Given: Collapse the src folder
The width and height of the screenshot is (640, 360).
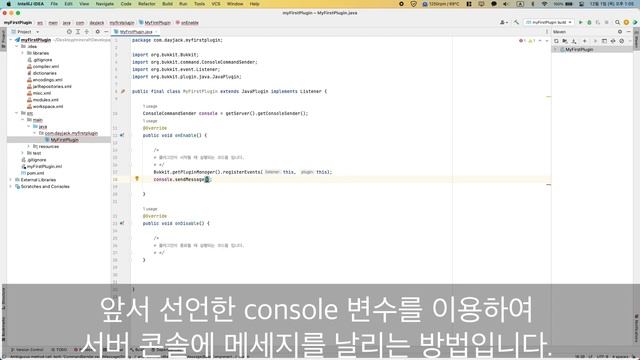Looking at the screenshot, I should [x=17, y=113].
